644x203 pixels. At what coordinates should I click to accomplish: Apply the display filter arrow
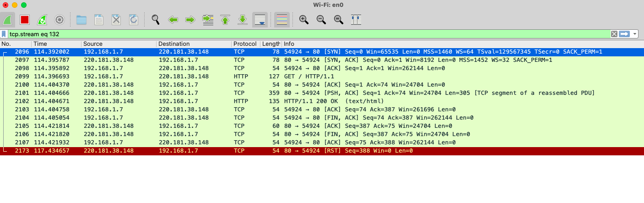click(x=624, y=34)
